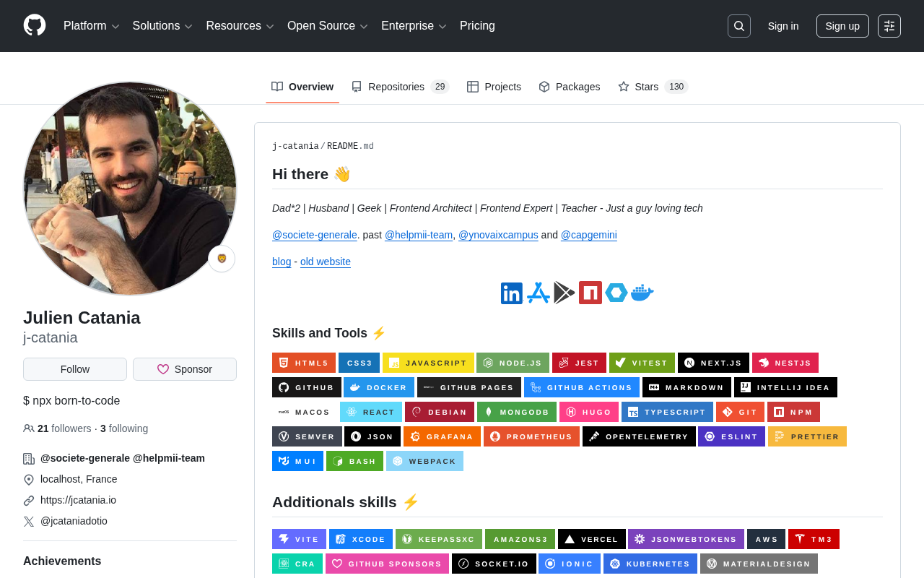This screenshot has width=924, height=578.
Task: Expand the Solutions menu
Action: [x=163, y=26]
